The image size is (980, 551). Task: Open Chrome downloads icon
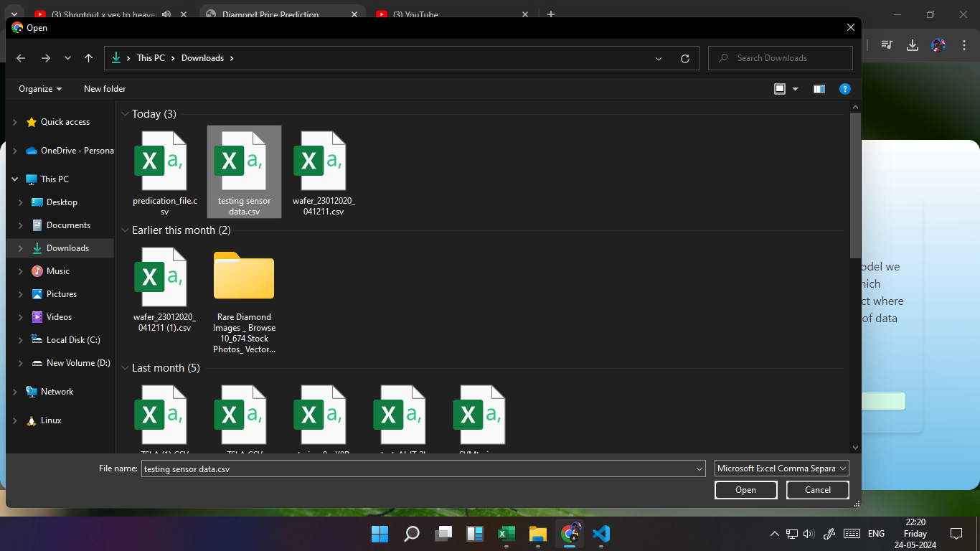(x=913, y=44)
